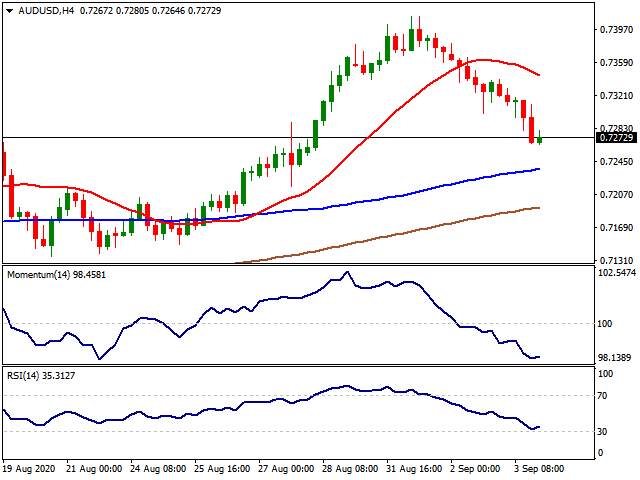Screen dimensions: 640x480
Task: Click the RSI 100 scale label
Action: [x=605, y=374]
